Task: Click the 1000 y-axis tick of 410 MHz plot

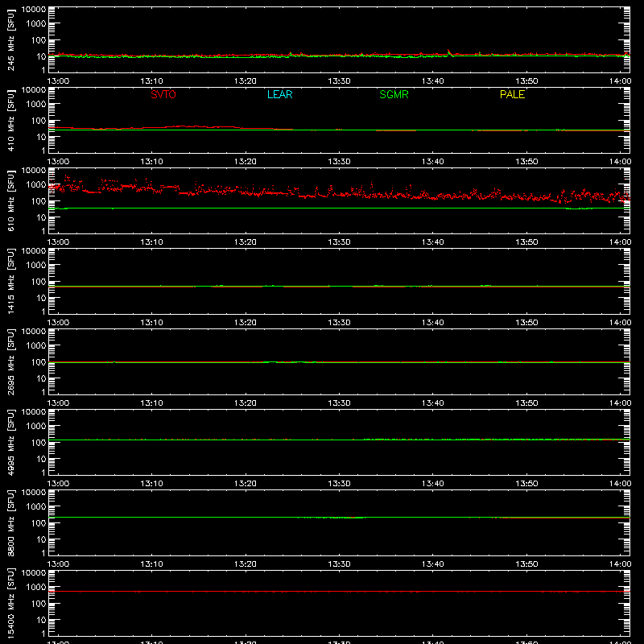Action: (36, 104)
